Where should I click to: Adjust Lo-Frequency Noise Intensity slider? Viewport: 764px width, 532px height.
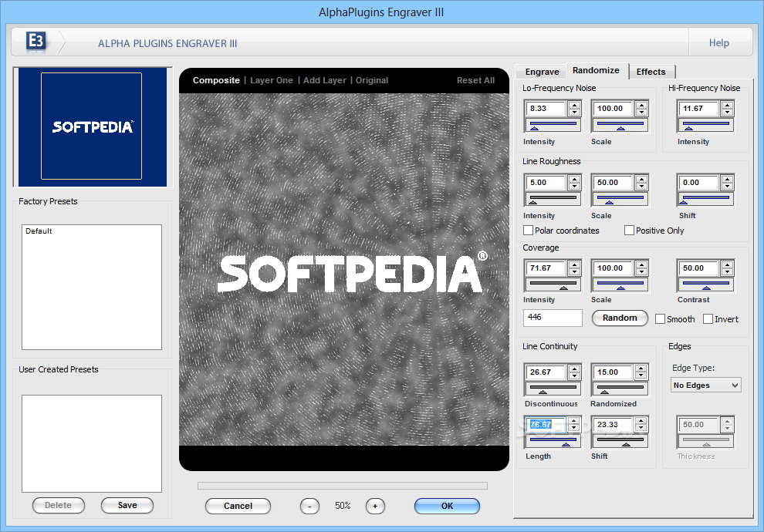pos(553,125)
